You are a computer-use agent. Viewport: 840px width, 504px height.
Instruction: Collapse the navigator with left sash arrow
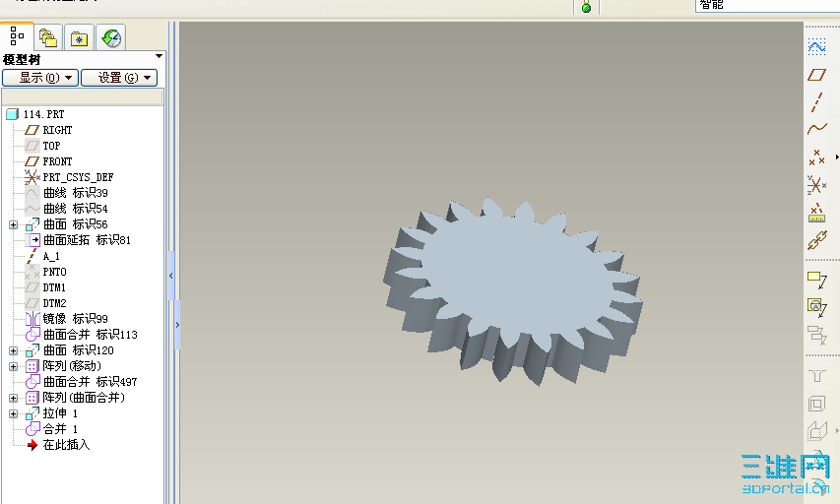171,276
